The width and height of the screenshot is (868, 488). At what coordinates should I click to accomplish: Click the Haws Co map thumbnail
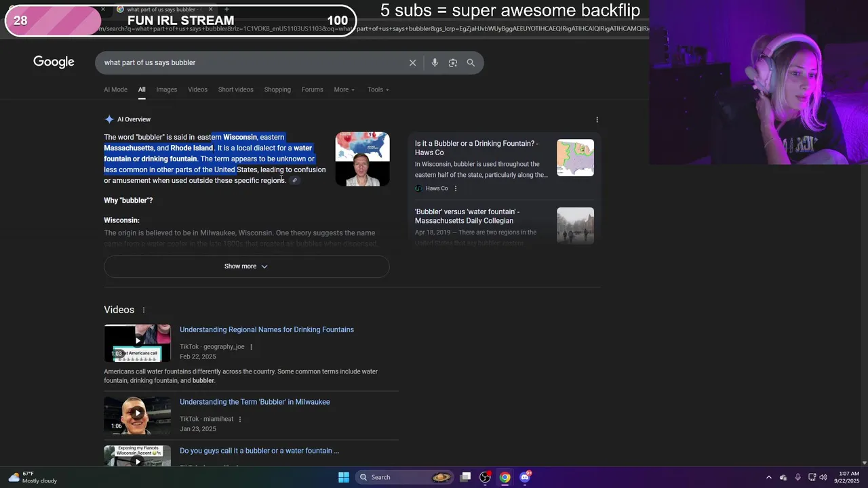[575, 157]
